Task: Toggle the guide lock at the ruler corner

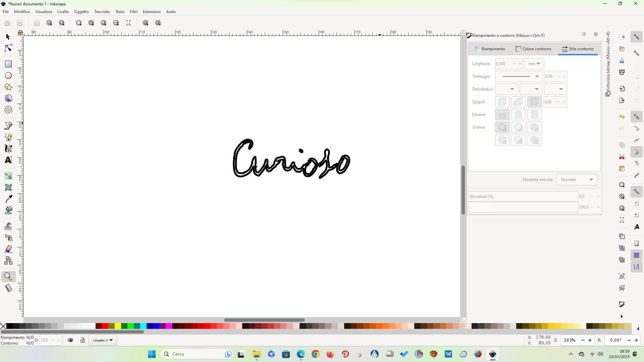Action: coord(20,33)
